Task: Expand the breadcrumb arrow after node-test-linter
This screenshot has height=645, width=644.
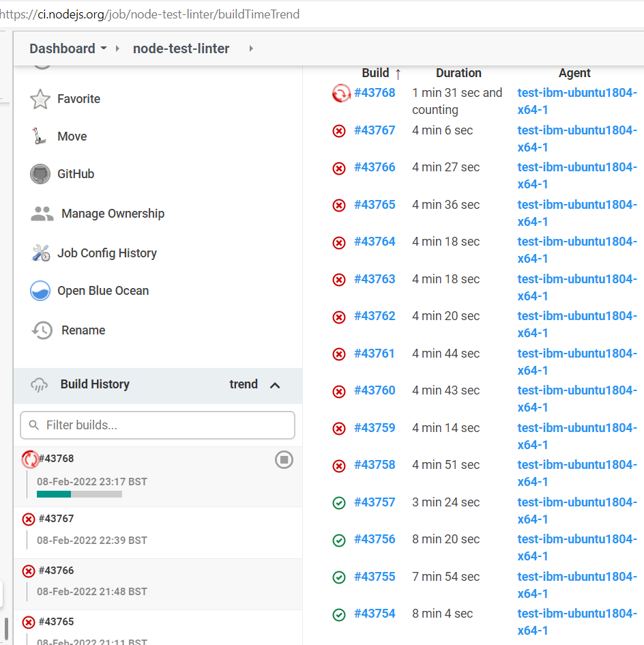Action: point(251,48)
